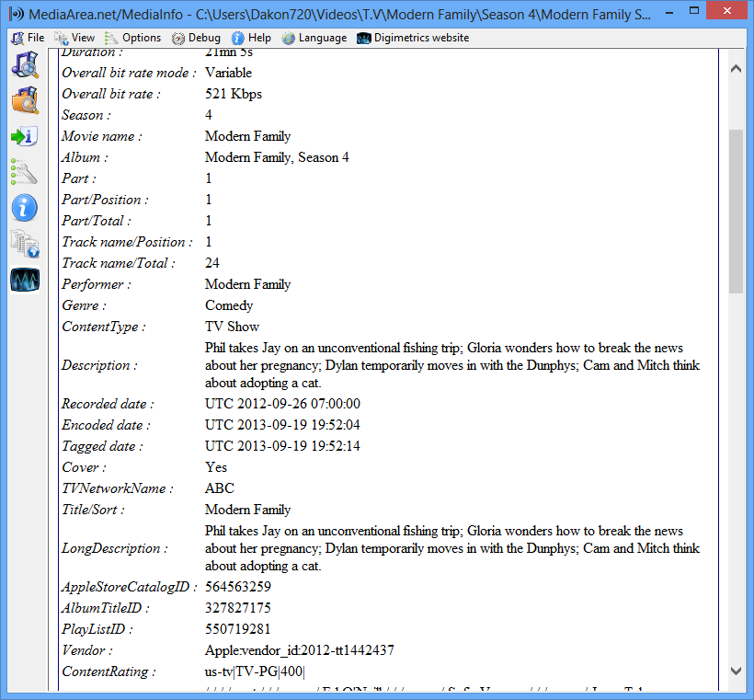Click the Export sidebar icon with green arrow

tap(25, 136)
